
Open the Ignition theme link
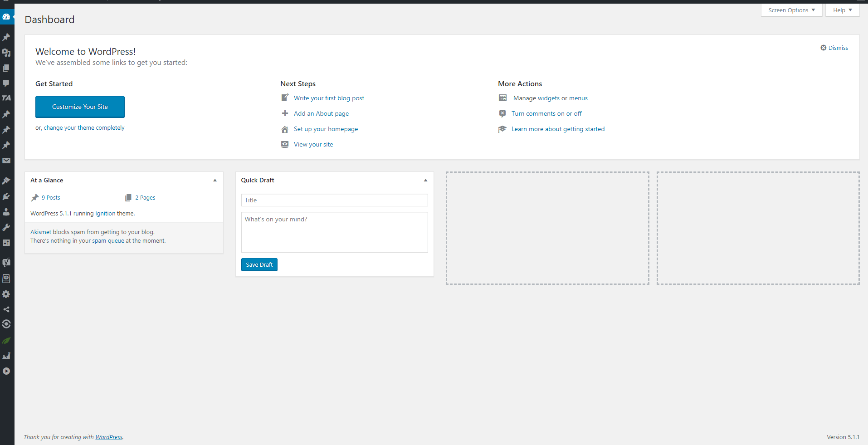tap(105, 214)
